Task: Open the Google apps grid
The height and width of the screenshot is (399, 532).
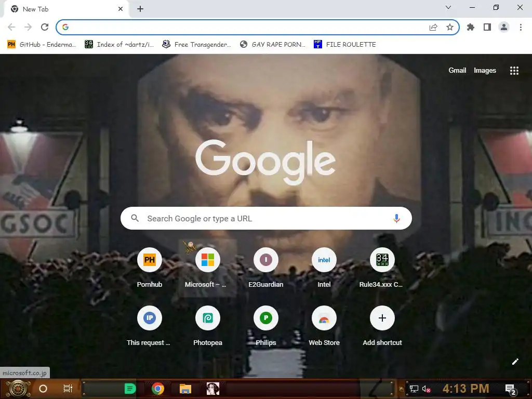Action: (x=514, y=71)
